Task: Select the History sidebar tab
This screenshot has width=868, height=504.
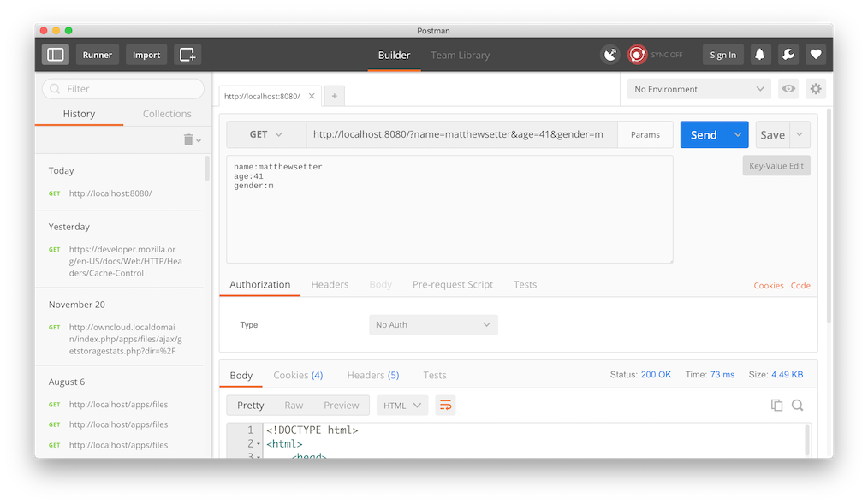Action: click(79, 114)
